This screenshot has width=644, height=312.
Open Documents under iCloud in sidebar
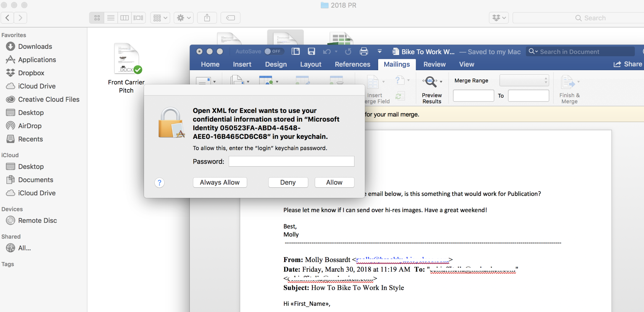pos(36,180)
